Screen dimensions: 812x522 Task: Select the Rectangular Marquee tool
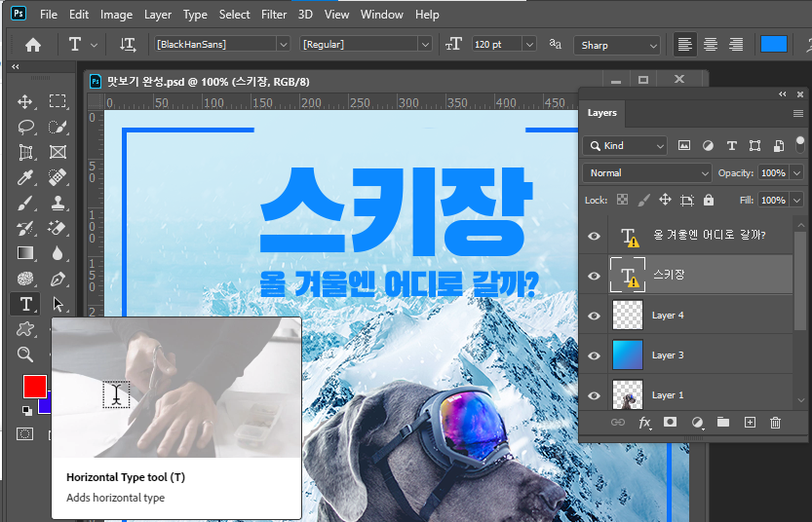(x=58, y=101)
